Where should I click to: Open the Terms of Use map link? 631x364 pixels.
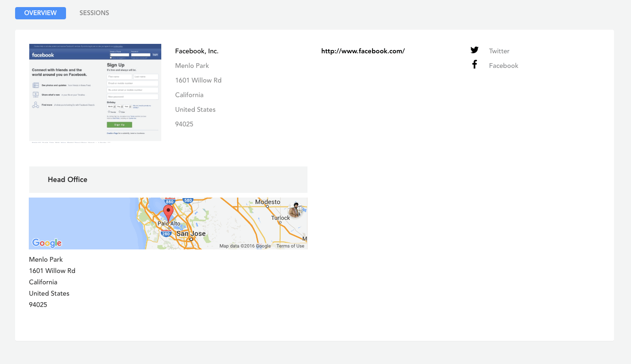290,246
